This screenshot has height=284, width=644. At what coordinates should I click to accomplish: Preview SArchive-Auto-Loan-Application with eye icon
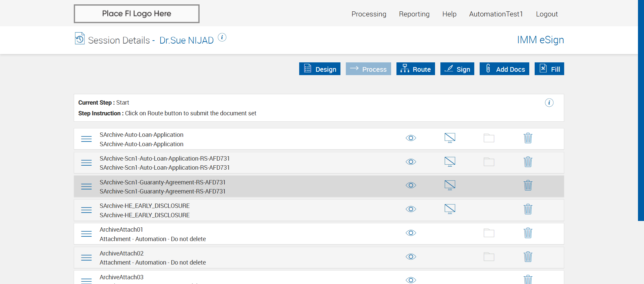tap(411, 138)
